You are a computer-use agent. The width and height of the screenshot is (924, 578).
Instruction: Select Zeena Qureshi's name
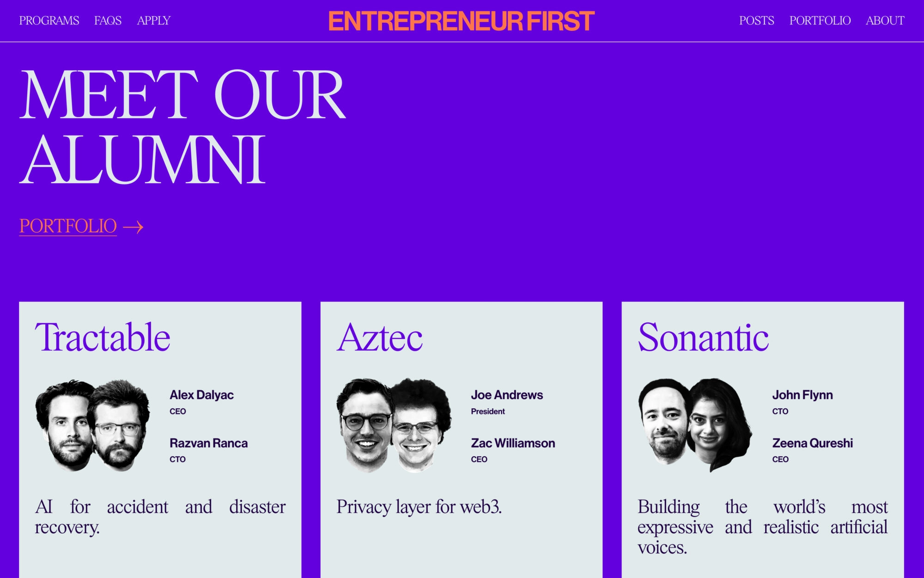tap(812, 443)
